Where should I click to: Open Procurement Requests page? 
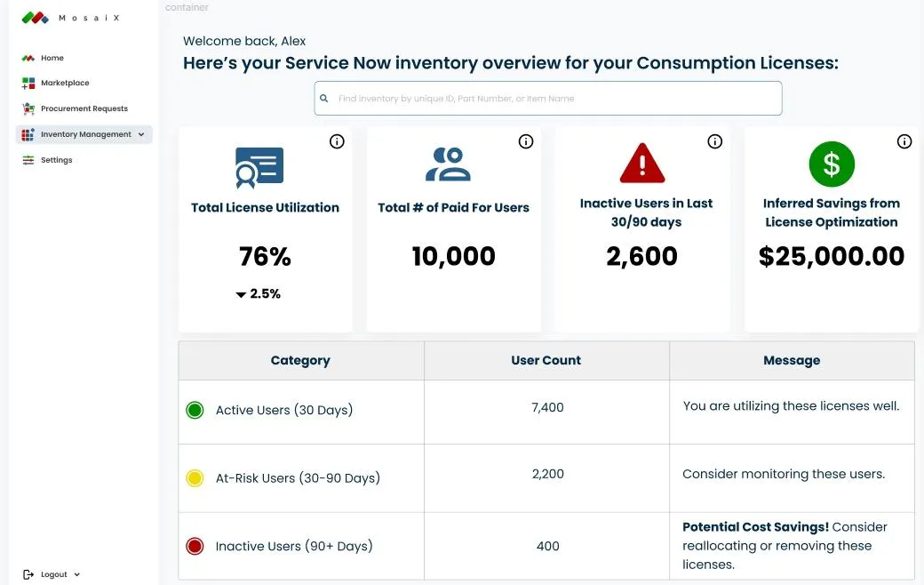click(84, 108)
